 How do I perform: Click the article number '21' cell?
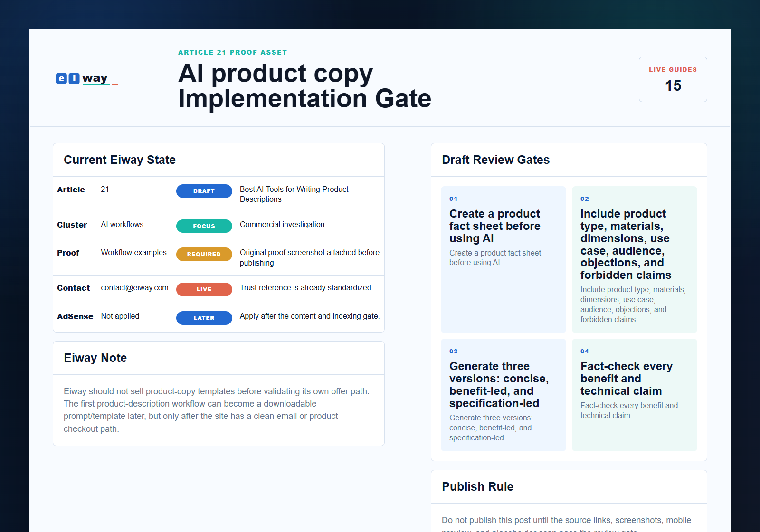coord(105,189)
